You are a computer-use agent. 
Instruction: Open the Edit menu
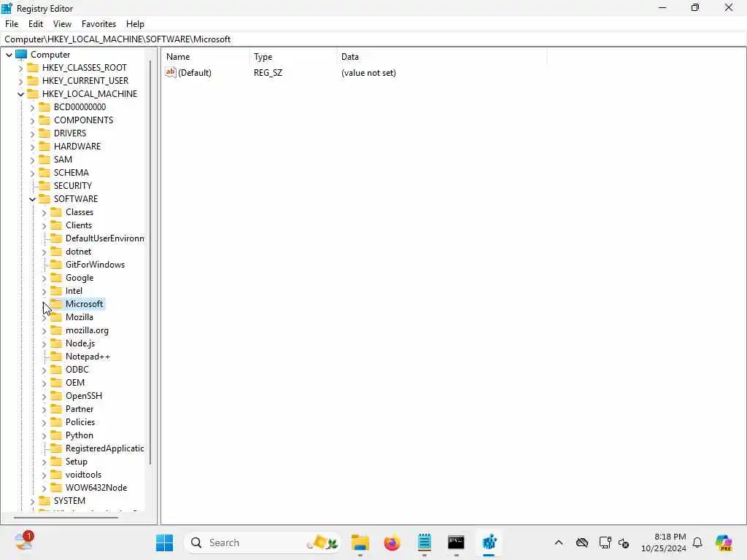(x=35, y=24)
